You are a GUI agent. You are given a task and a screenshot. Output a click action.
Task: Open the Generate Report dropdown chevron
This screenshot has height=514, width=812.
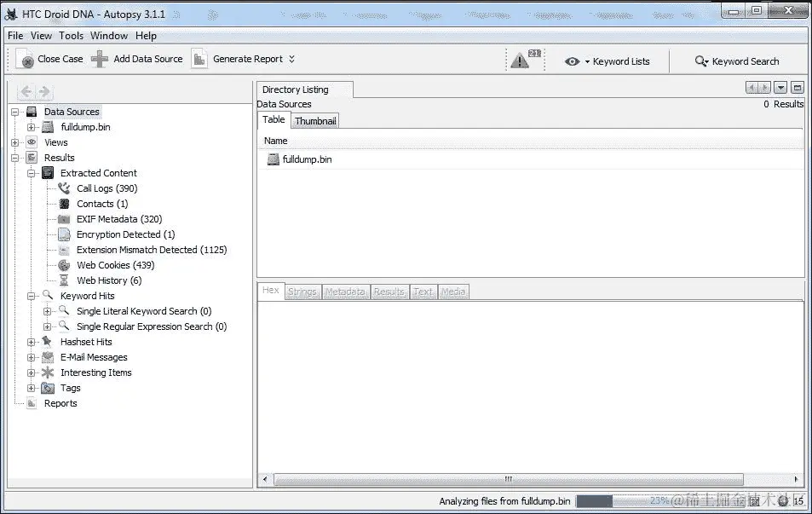tap(291, 59)
